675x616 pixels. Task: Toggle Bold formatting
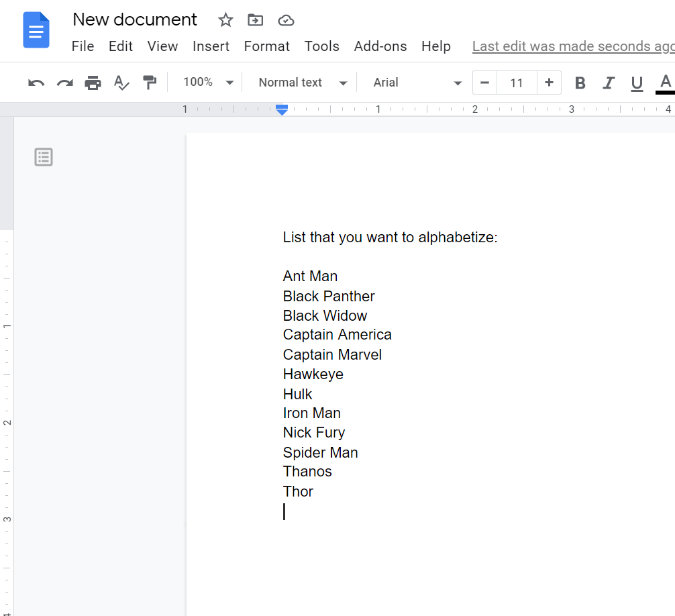click(x=580, y=83)
